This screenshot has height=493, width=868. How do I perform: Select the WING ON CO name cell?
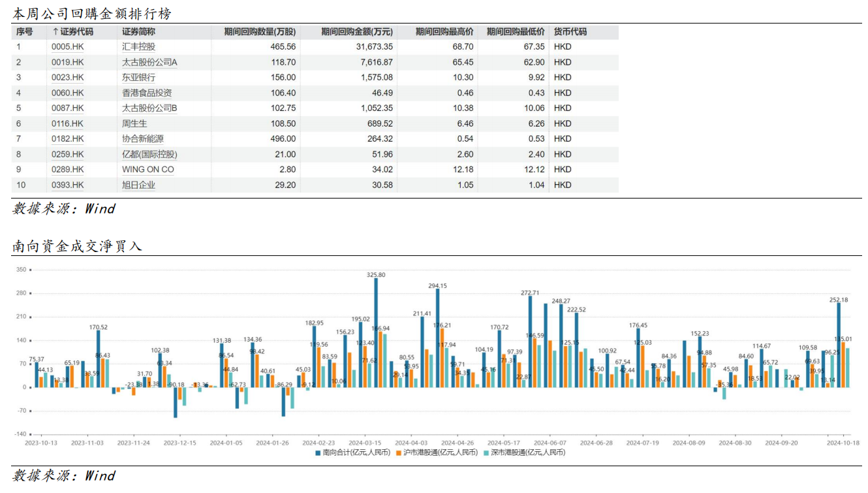(x=148, y=170)
